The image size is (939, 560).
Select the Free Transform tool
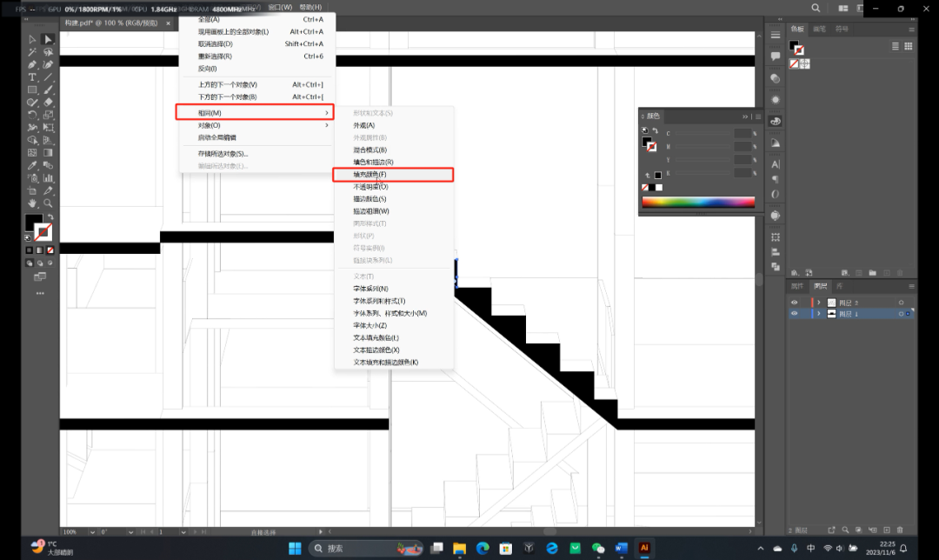click(48, 128)
